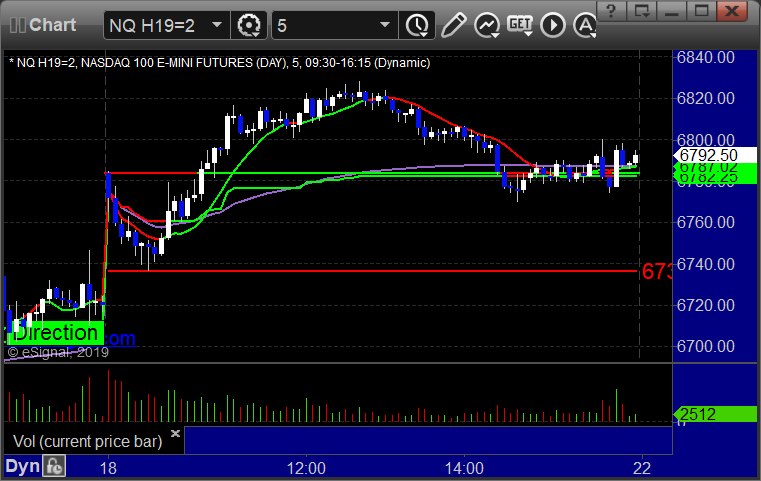Click the 6720.00 price axis label
This screenshot has height=481, width=761.
coord(706,305)
